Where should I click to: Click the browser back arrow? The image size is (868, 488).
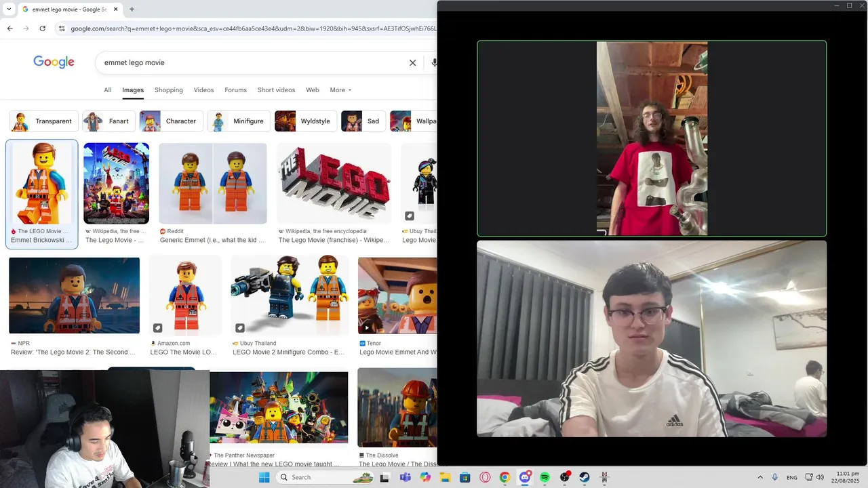tap(9, 28)
